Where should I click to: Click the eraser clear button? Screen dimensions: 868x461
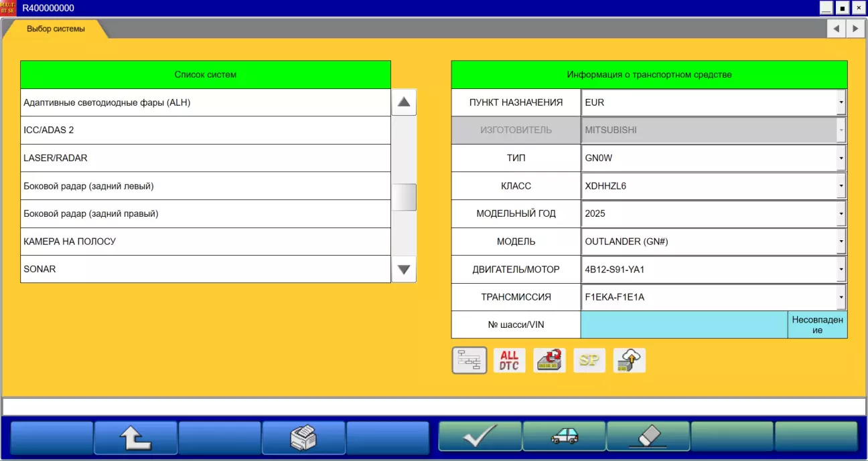[x=648, y=438]
